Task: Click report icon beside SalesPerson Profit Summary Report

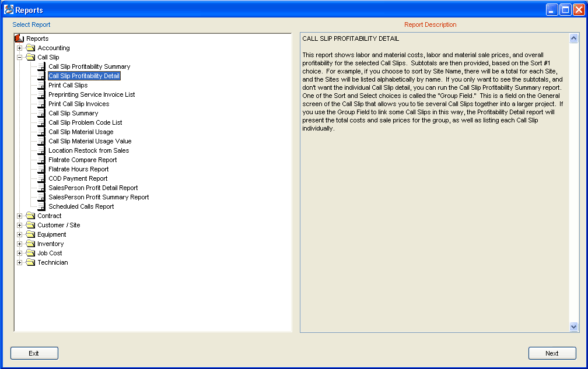Action: [x=41, y=198]
